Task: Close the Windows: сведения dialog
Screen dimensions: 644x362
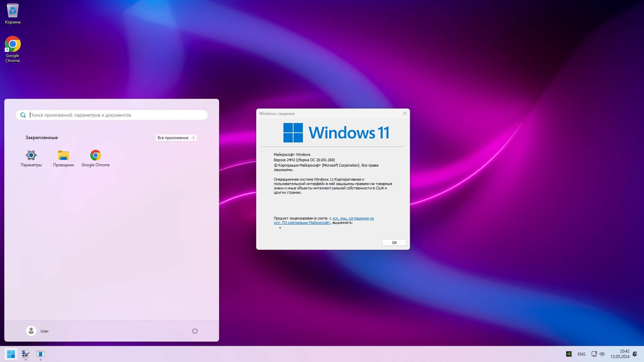Action: (x=405, y=113)
